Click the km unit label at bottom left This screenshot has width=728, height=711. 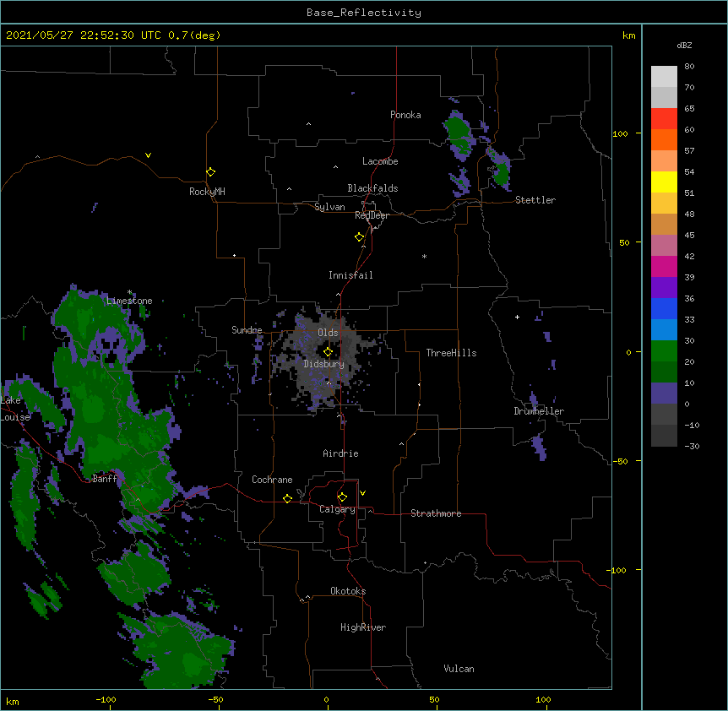(13, 702)
